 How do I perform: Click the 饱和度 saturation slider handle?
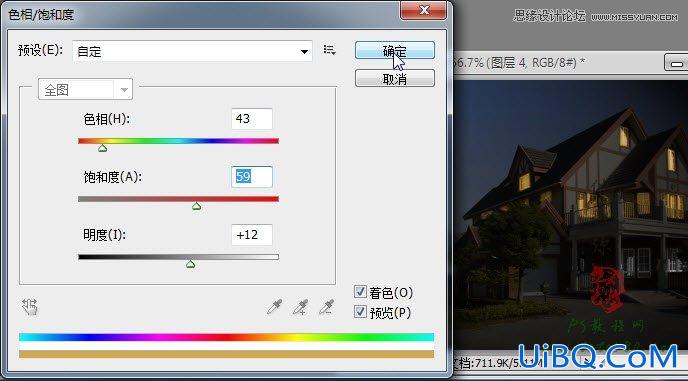(x=197, y=206)
